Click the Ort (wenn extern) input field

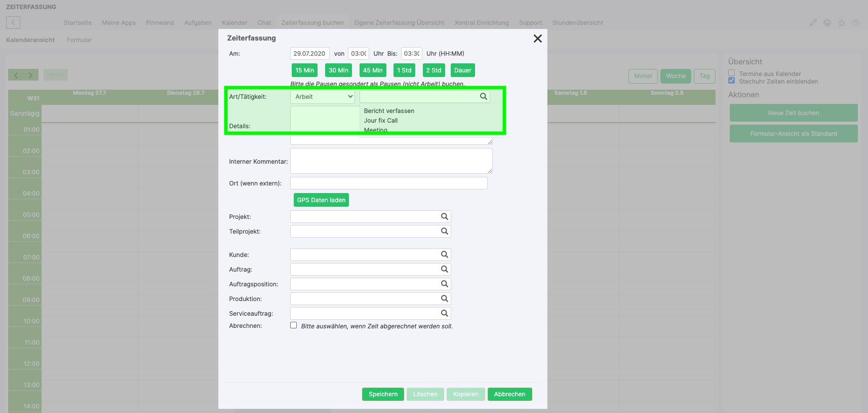388,183
